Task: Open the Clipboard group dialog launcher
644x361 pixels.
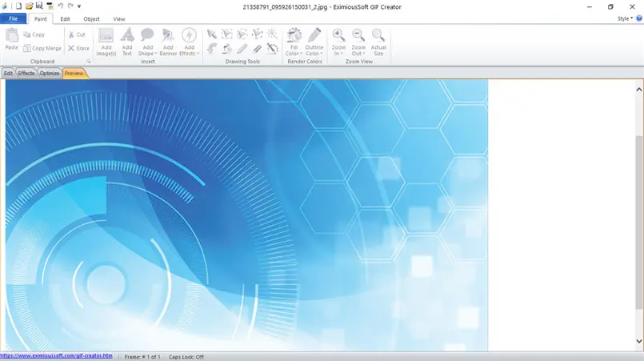Action: coord(88,62)
